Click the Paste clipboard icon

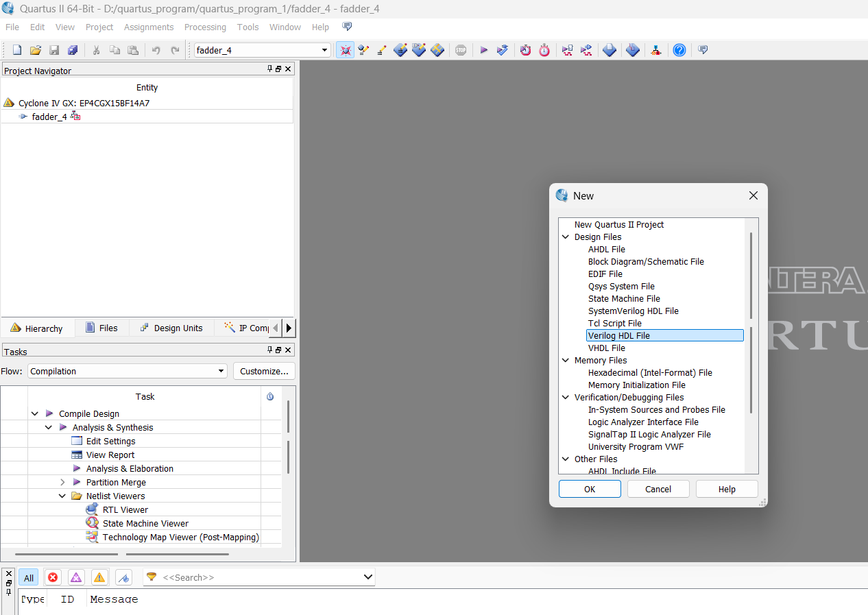click(x=134, y=50)
